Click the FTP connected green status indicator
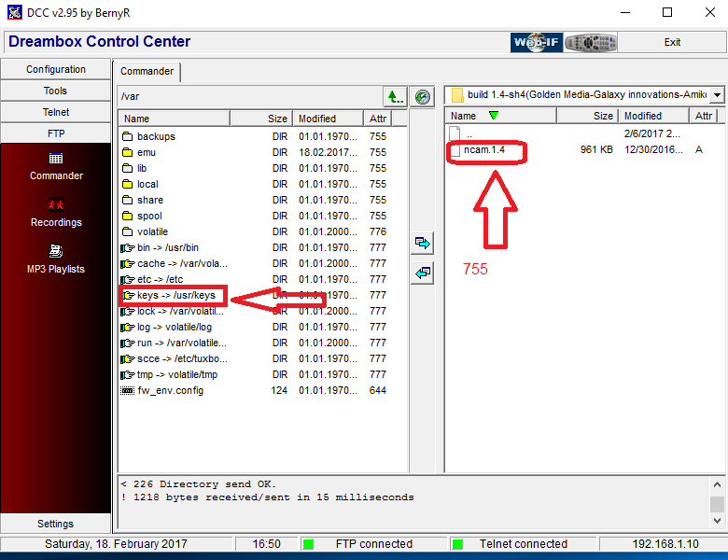 coord(308,544)
